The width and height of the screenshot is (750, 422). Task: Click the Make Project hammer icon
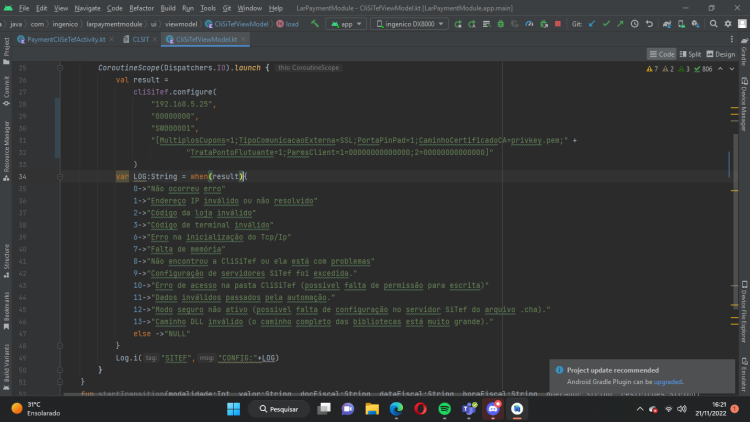click(315, 24)
